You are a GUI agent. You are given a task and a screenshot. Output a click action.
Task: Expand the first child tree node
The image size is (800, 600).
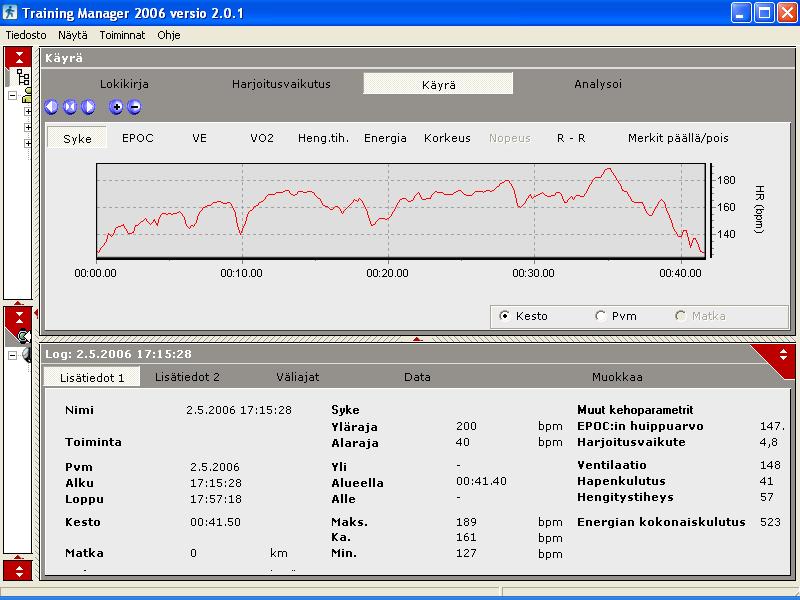point(28,112)
